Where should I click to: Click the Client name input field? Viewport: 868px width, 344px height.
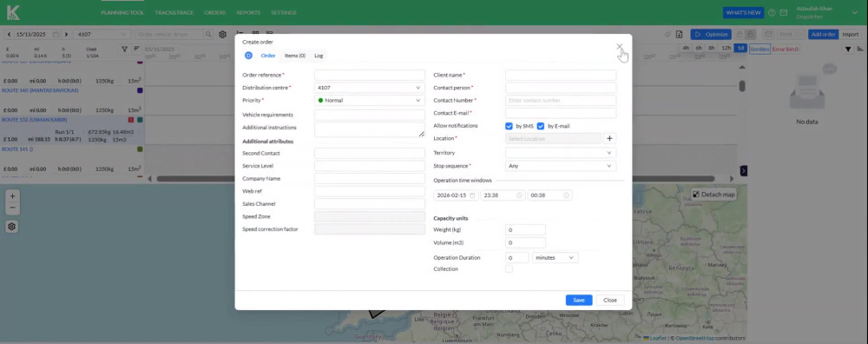coord(560,75)
